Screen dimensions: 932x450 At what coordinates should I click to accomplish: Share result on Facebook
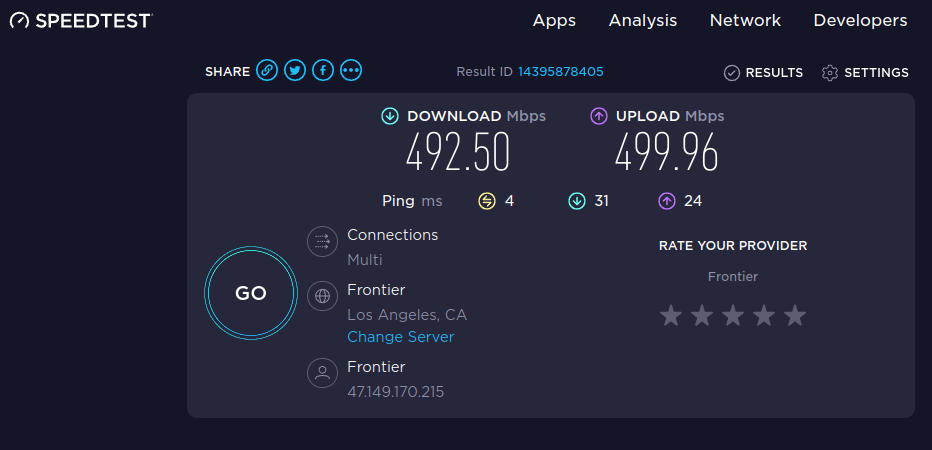pyautogui.click(x=323, y=70)
